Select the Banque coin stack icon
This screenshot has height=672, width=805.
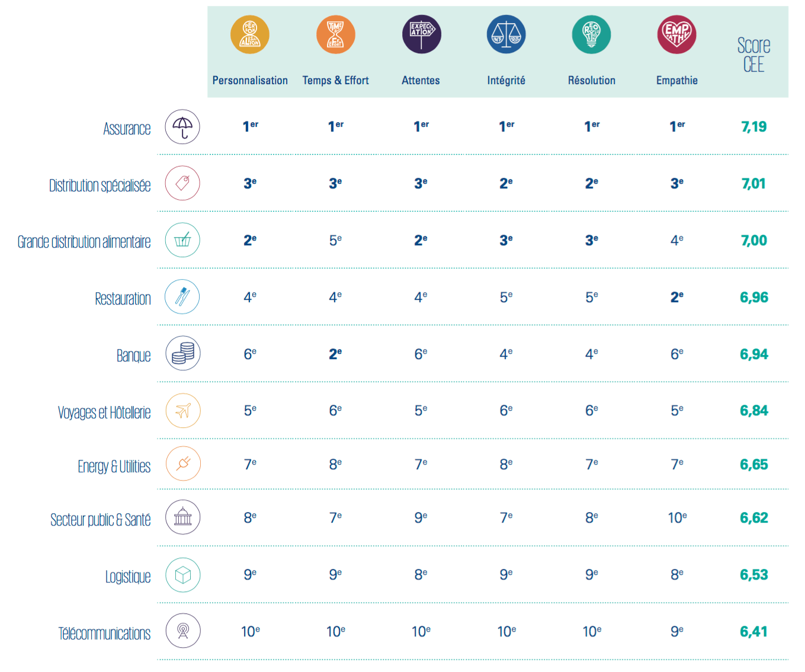[182, 353]
